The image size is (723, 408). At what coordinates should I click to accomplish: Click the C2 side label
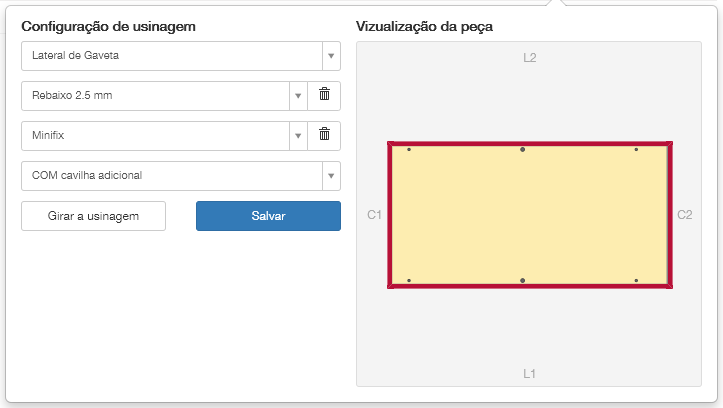(685, 215)
